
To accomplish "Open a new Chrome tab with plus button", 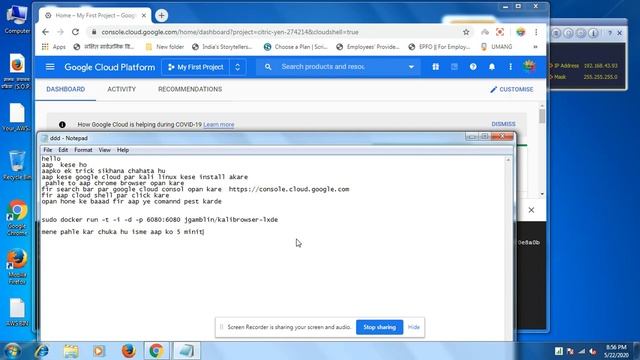I will [161, 16].
